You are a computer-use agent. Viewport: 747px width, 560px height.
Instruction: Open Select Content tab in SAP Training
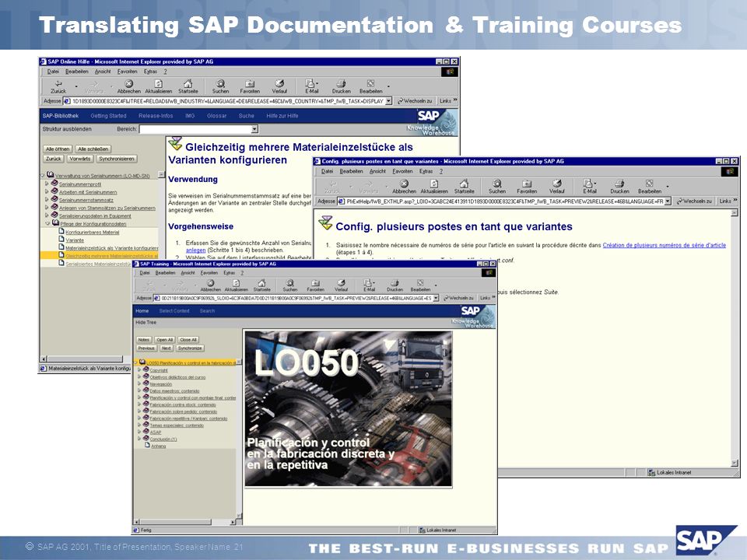point(174,311)
